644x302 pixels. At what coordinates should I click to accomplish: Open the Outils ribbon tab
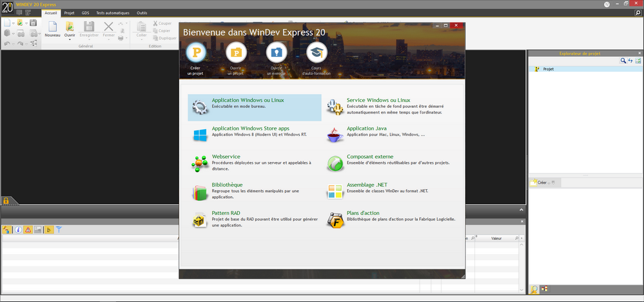point(142,13)
